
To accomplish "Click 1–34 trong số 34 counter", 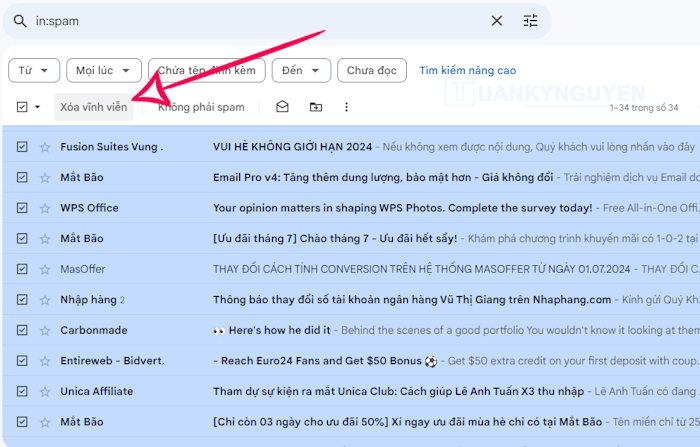I will coord(644,108).
